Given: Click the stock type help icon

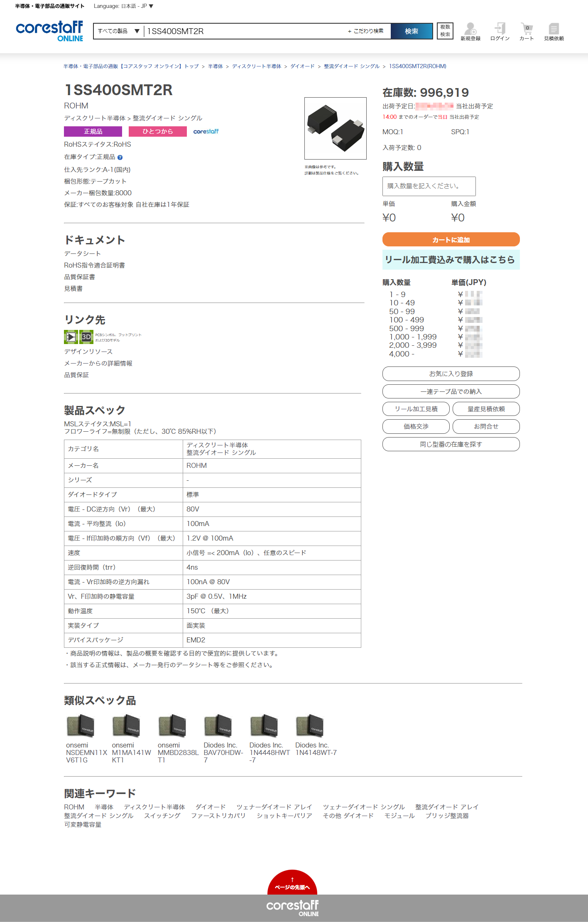Looking at the screenshot, I should click(x=120, y=157).
